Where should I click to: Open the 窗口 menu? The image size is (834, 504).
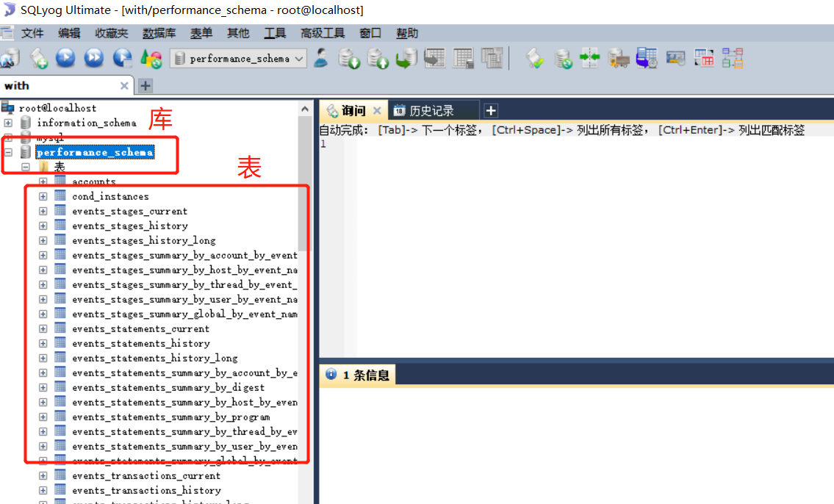(x=370, y=33)
